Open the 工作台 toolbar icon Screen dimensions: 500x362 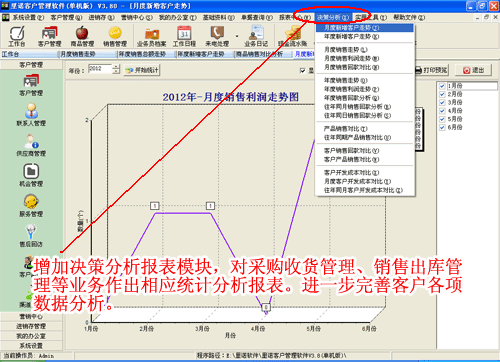[17, 36]
